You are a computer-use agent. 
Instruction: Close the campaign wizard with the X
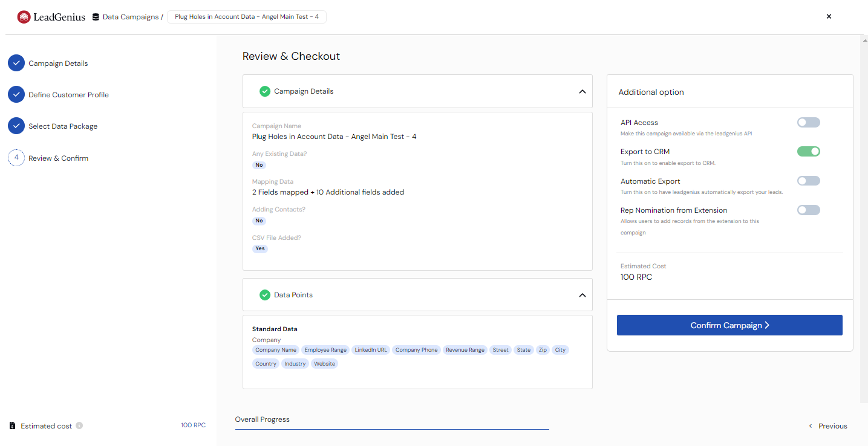click(x=829, y=16)
